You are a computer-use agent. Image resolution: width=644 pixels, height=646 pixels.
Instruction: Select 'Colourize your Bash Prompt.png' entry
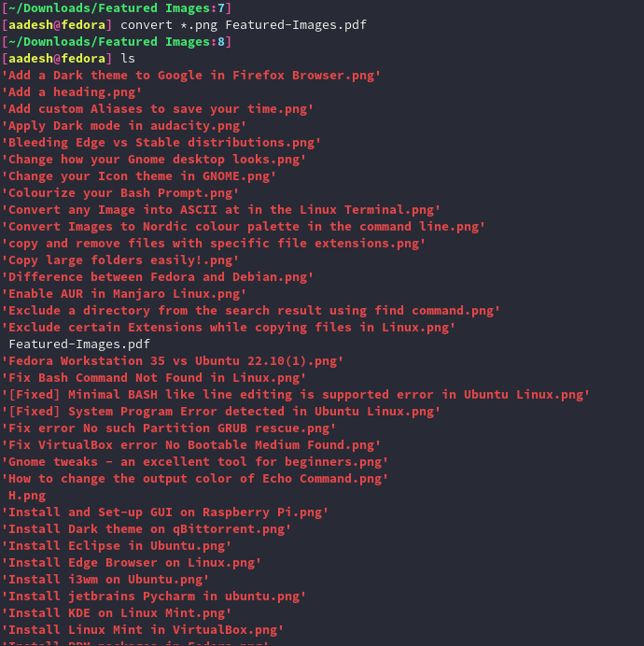[120, 193]
